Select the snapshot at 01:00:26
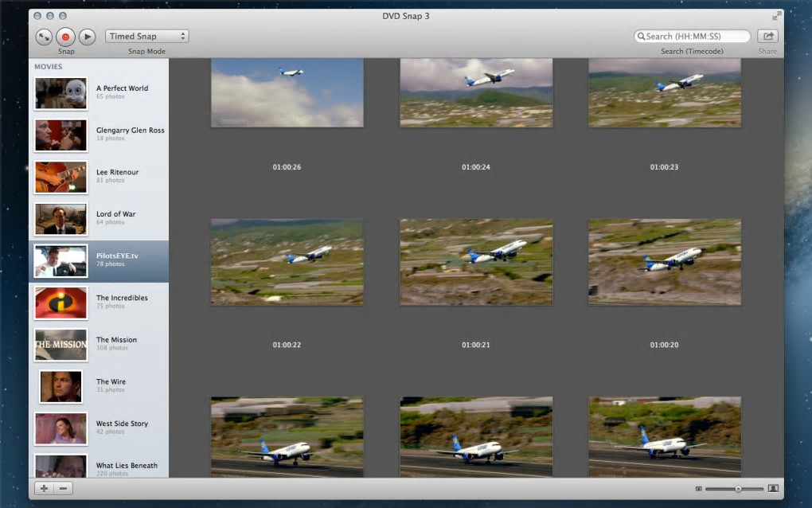This screenshot has width=812, height=508. point(287,92)
